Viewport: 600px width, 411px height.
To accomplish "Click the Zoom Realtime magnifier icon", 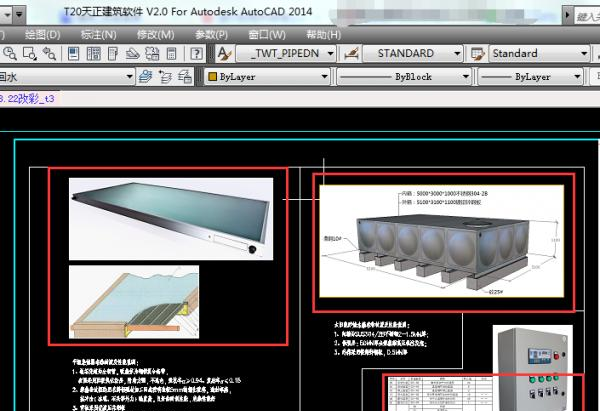I will [10, 54].
